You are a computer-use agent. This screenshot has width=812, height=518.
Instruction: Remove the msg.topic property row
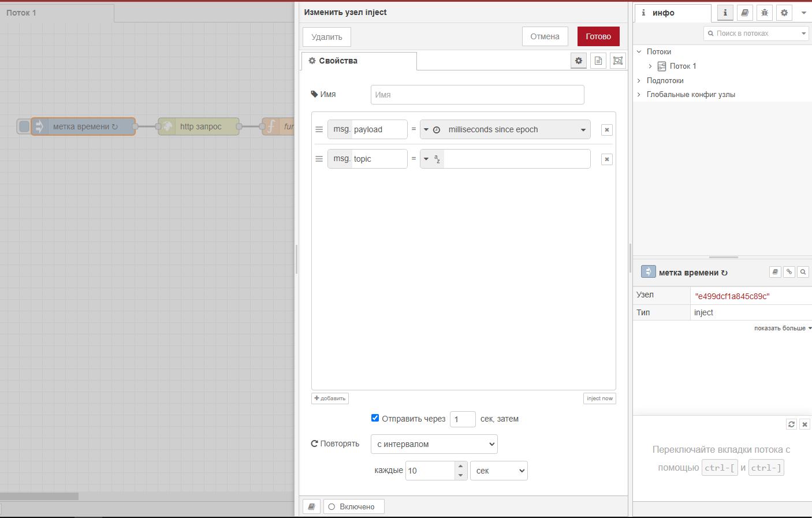pos(606,159)
